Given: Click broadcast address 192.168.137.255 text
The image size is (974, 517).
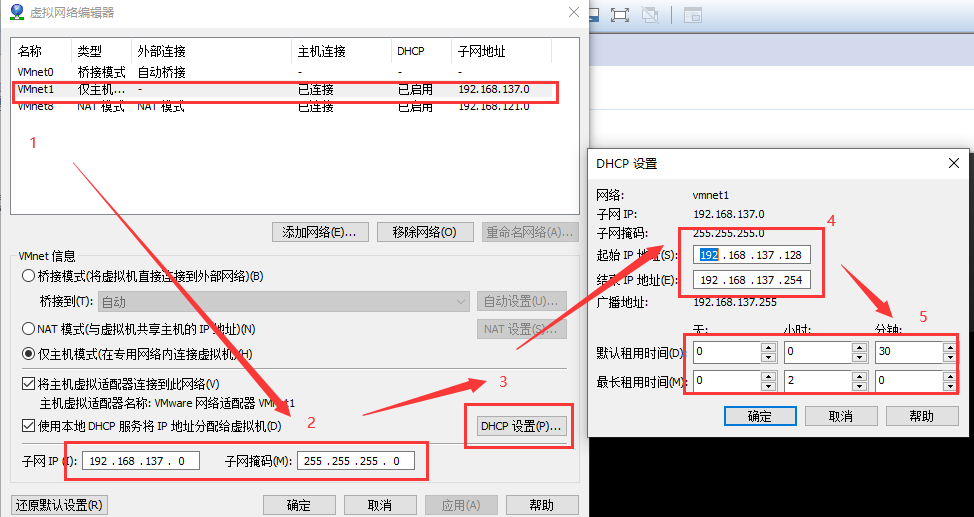Looking at the screenshot, I should tap(735, 303).
